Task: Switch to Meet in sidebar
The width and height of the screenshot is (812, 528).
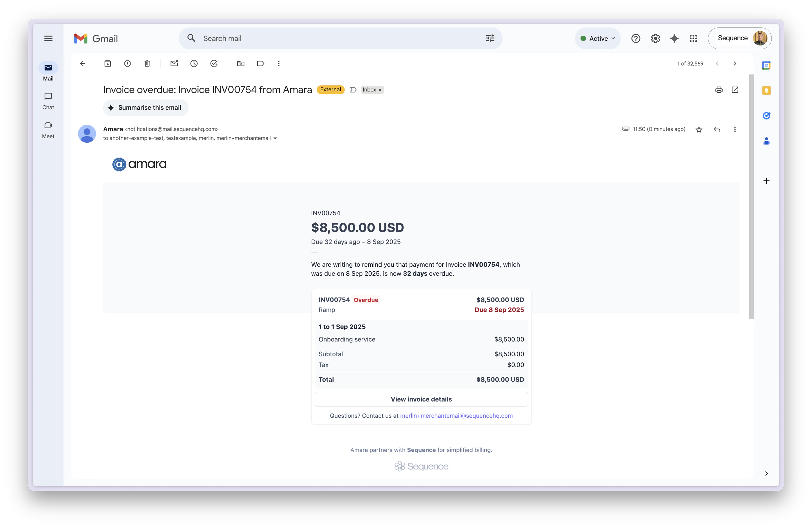Action: click(48, 130)
